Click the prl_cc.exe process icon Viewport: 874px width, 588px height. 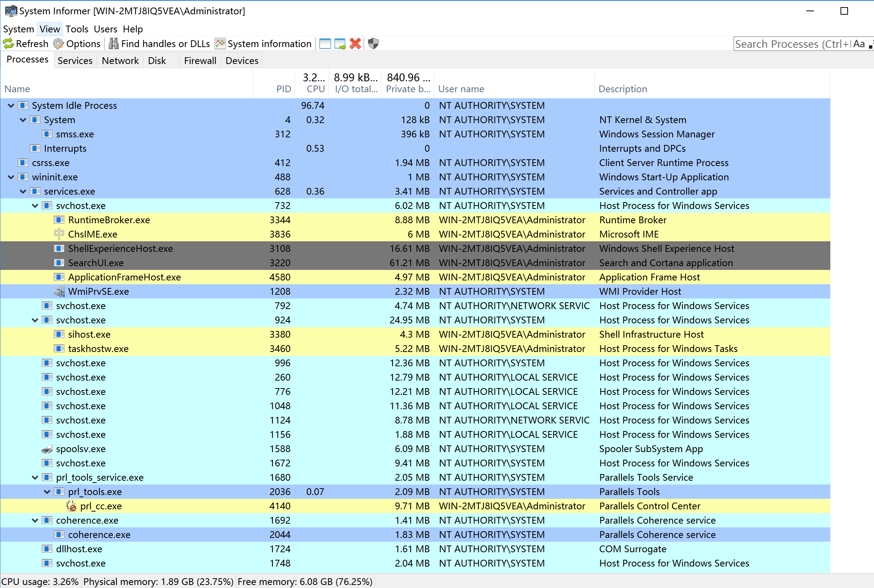click(71, 506)
